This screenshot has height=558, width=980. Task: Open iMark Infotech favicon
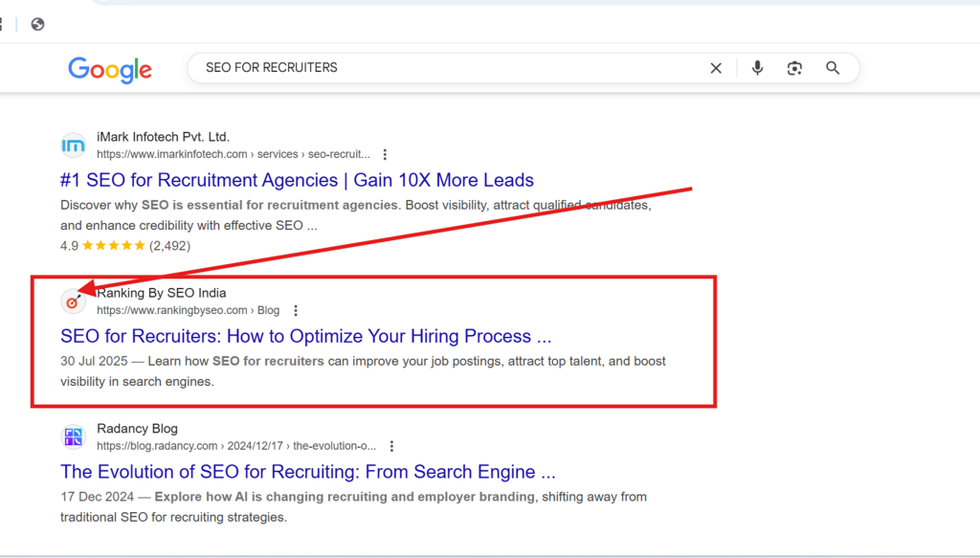[x=73, y=145]
